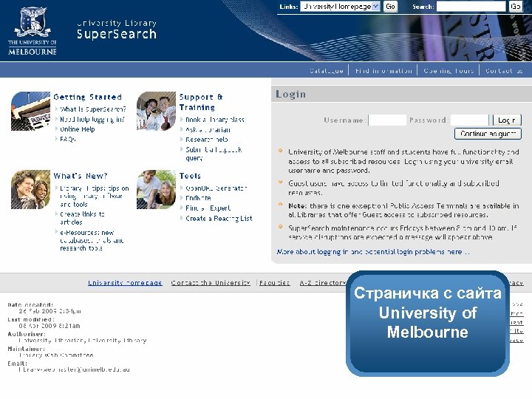Click the 'Tools' section heading
This screenshot has height=399, width=532.
[x=190, y=176]
